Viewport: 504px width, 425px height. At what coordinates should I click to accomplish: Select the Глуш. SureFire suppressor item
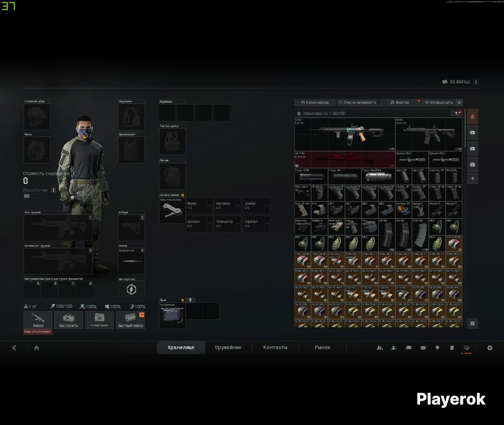point(378,176)
